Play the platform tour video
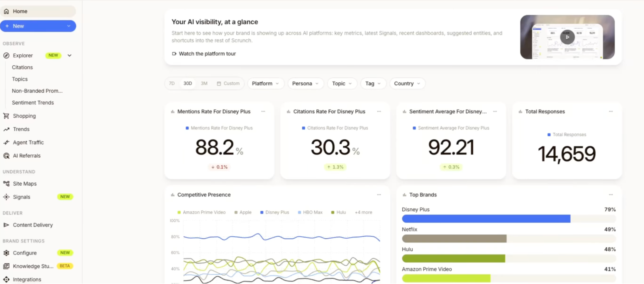This screenshot has height=284, width=644. [x=567, y=37]
